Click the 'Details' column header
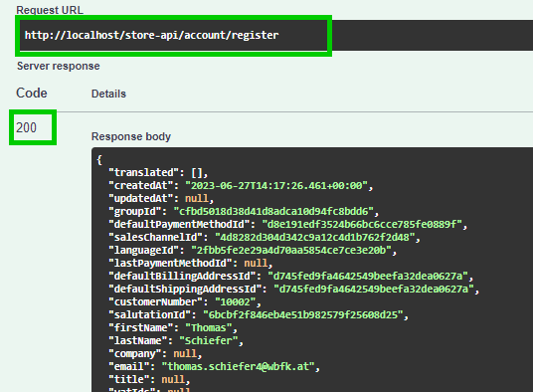533x392 pixels. pyautogui.click(x=108, y=94)
